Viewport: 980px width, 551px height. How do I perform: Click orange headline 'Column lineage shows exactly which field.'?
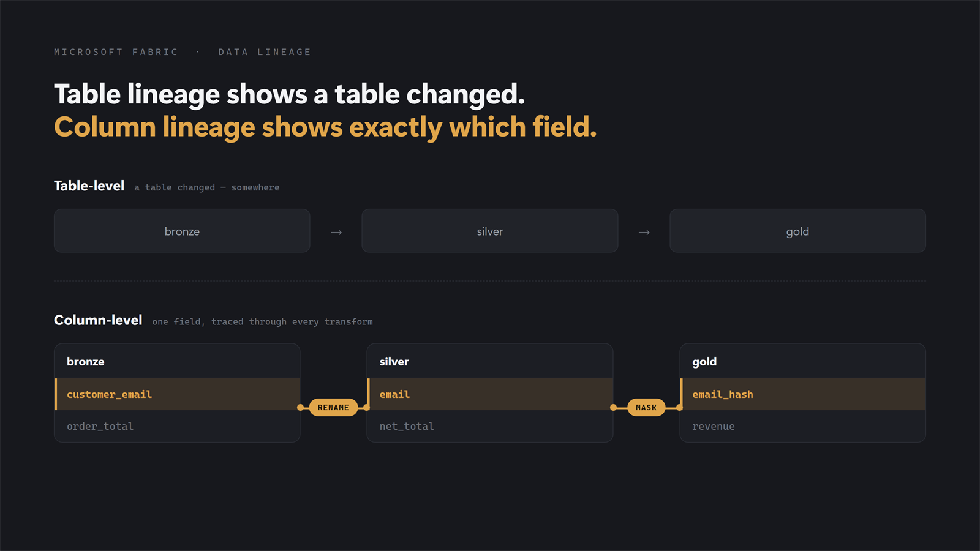(325, 127)
